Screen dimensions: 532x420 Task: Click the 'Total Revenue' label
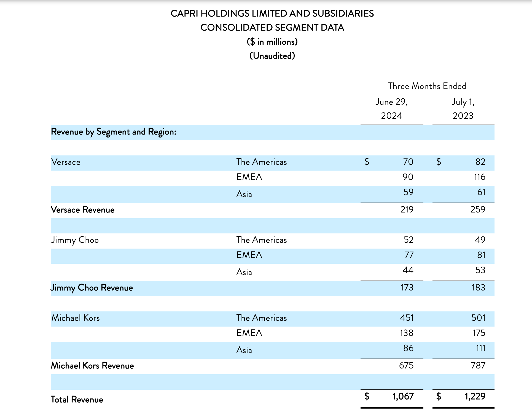pyautogui.click(x=77, y=400)
